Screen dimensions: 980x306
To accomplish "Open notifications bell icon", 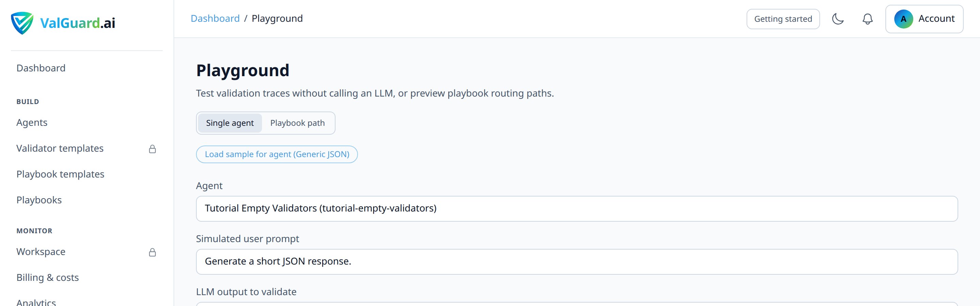I will (867, 19).
